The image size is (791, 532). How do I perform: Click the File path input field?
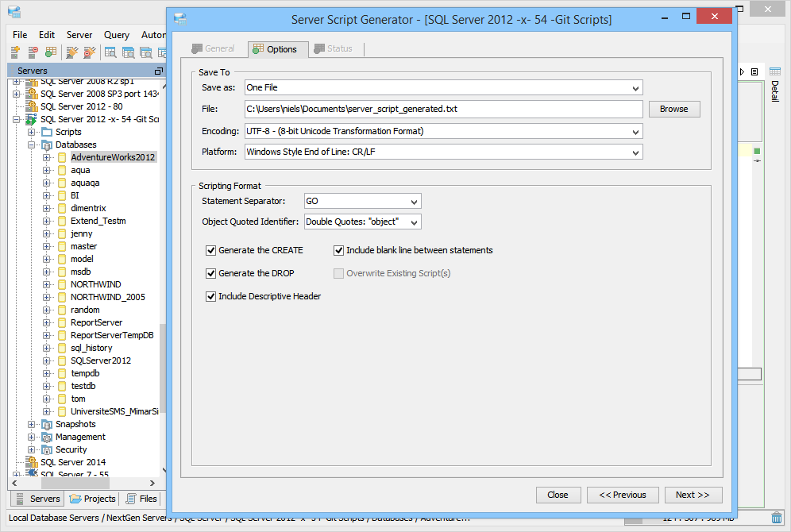tap(443, 109)
